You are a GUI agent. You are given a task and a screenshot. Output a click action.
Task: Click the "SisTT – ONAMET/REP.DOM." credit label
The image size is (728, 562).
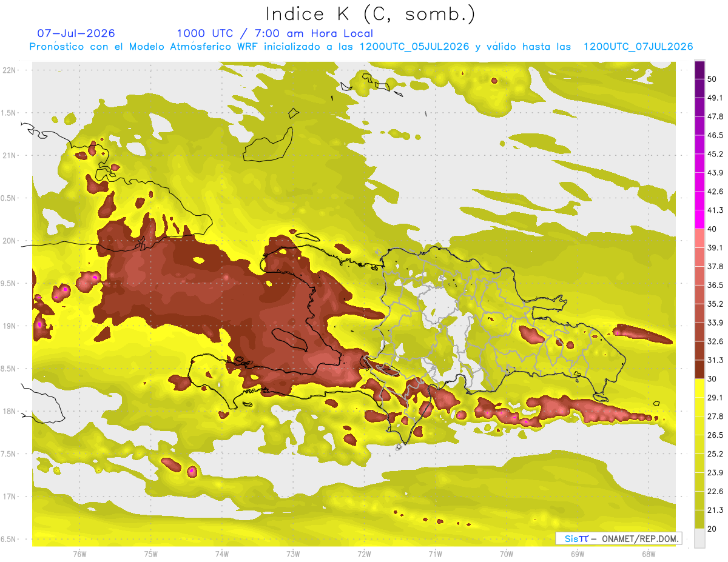coord(619,538)
